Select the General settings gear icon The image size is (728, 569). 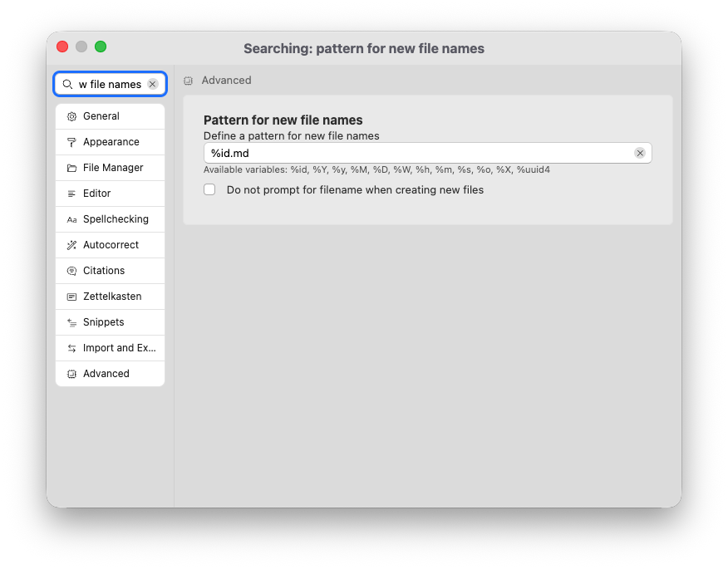click(x=71, y=115)
